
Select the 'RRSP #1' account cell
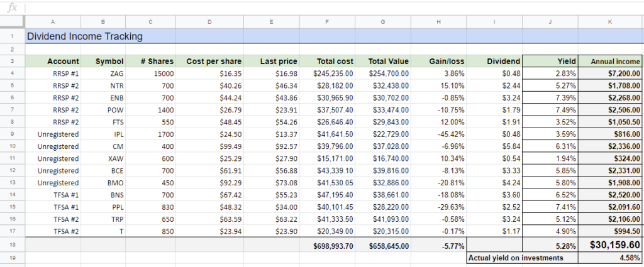click(53, 74)
